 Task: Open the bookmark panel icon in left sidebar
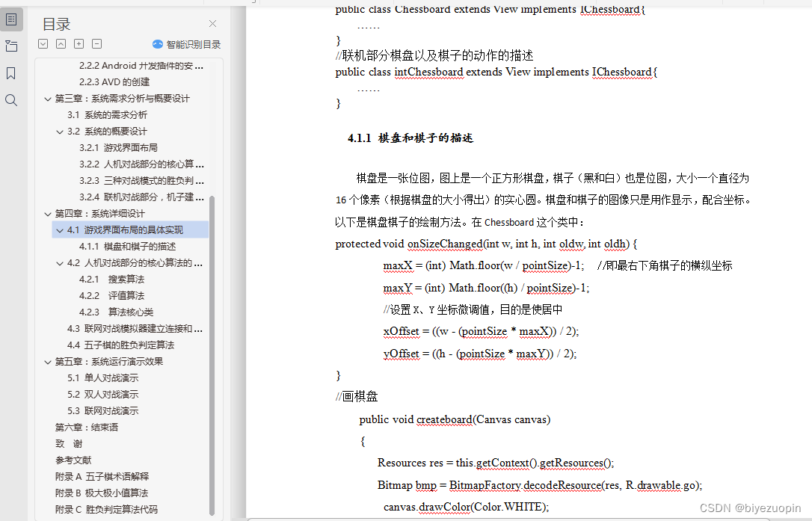tap(10, 73)
